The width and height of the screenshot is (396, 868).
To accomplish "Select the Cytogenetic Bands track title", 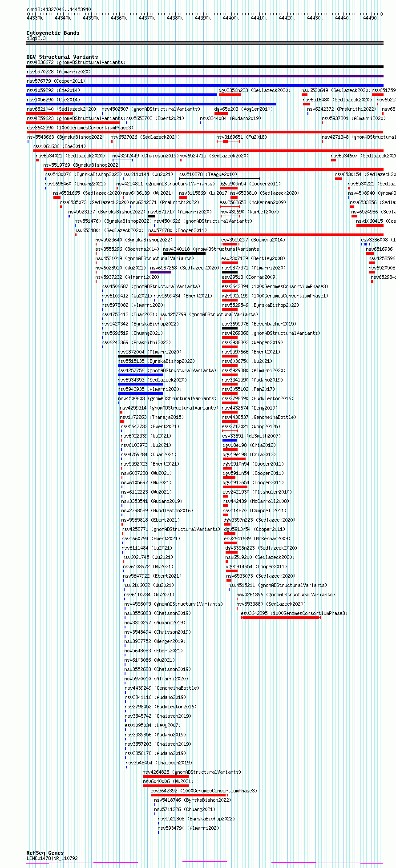I will tap(53, 33).
